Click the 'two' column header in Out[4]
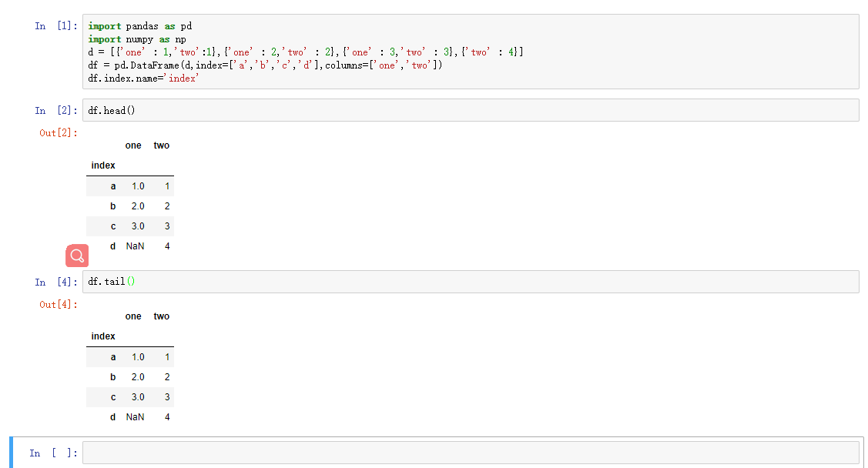 point(162,316)
